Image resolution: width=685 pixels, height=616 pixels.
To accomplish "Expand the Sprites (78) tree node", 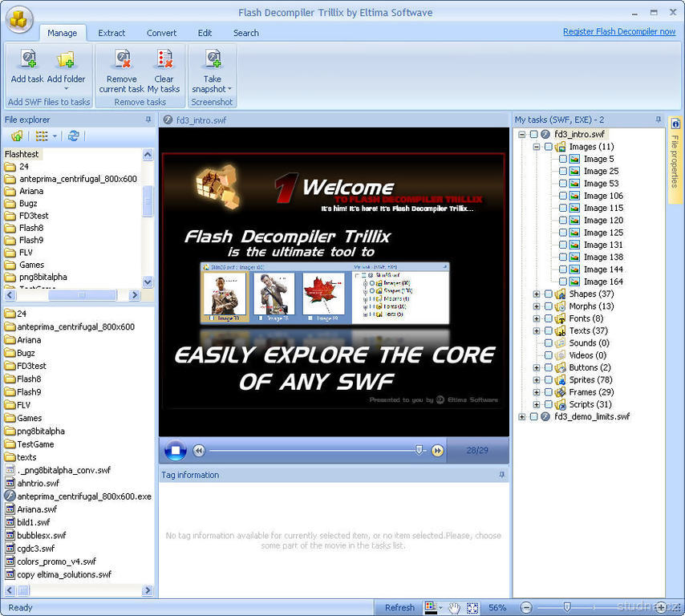I will pos(537,380).
